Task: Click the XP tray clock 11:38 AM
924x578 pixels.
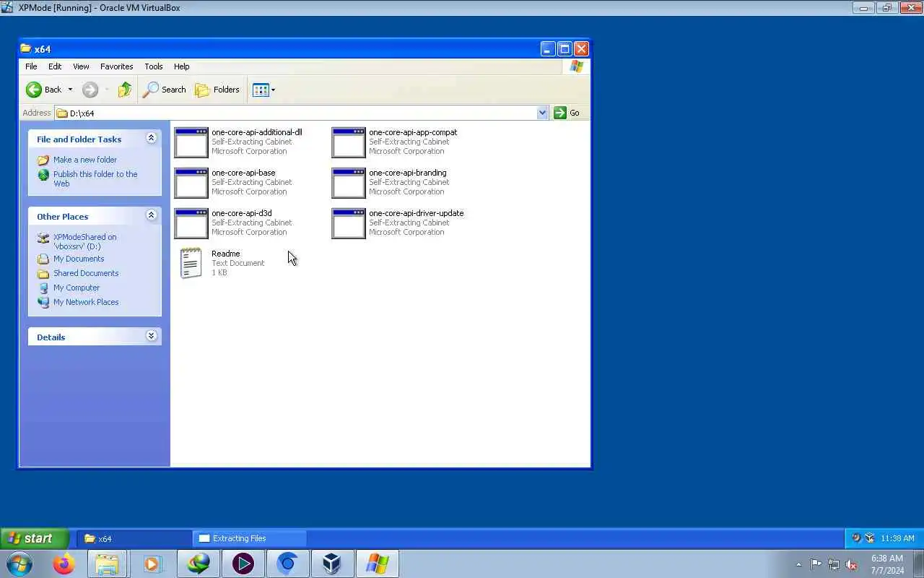Action: 897,538
